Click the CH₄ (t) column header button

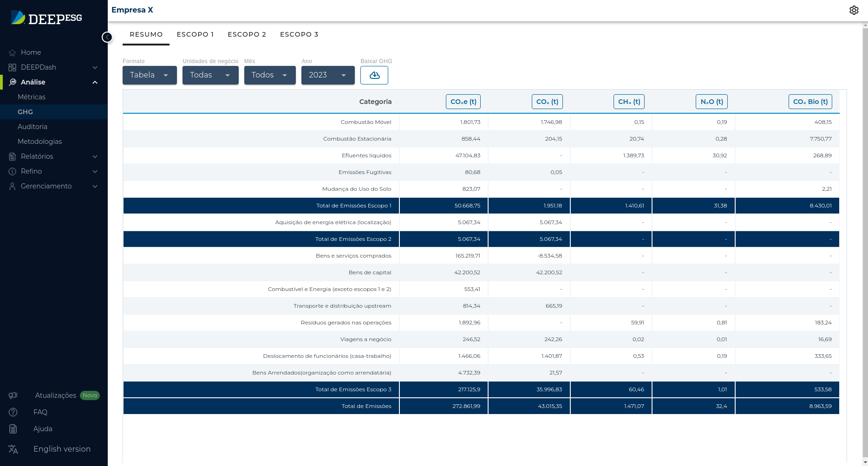click(x=629, y=102)
